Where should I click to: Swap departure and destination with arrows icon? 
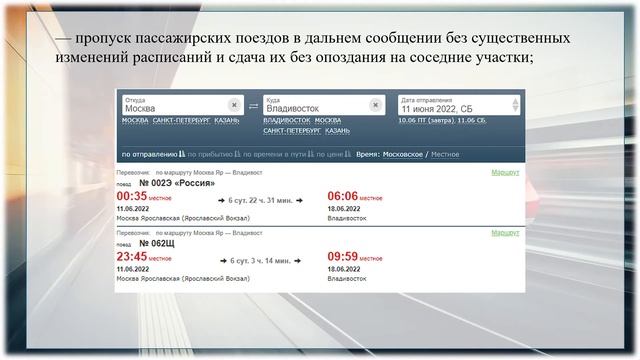coord(253,106)
